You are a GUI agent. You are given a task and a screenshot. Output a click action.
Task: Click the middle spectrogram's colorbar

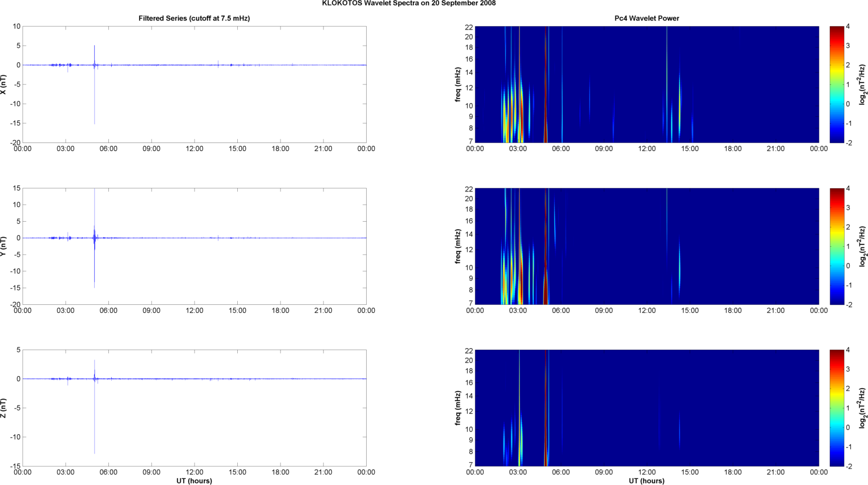836,246
